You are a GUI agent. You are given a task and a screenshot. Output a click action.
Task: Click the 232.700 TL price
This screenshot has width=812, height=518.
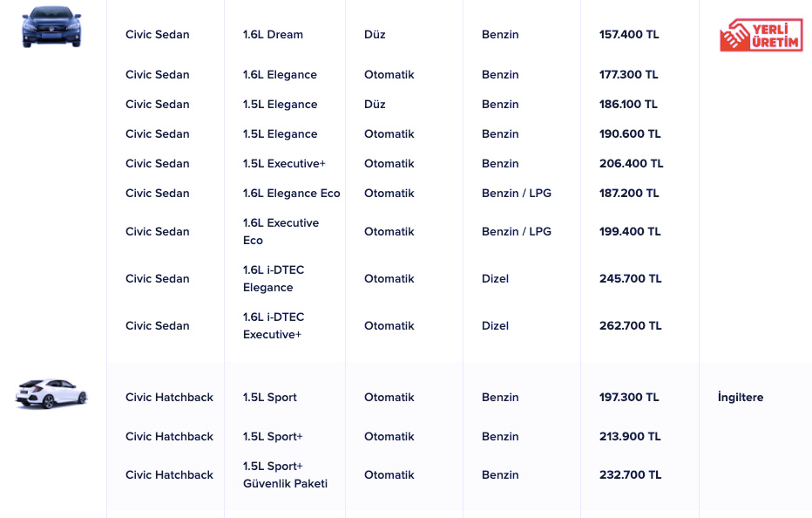630,475
